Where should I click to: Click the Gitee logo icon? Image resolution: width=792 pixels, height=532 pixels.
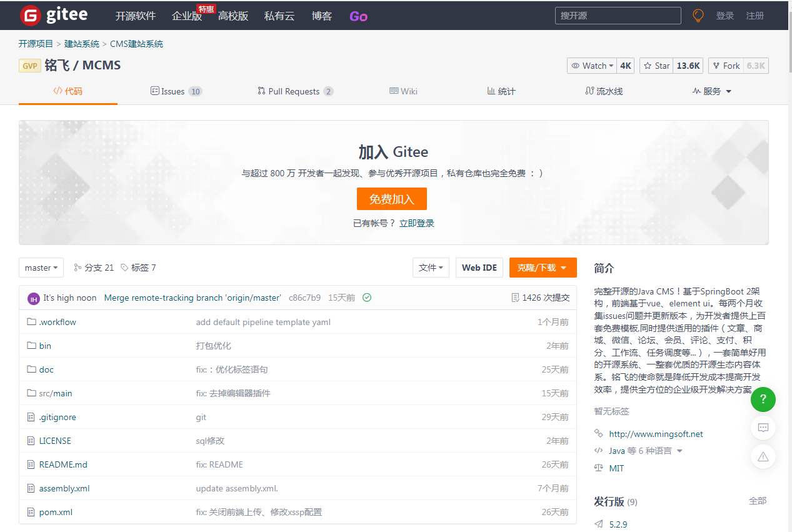tap(30, 16)
